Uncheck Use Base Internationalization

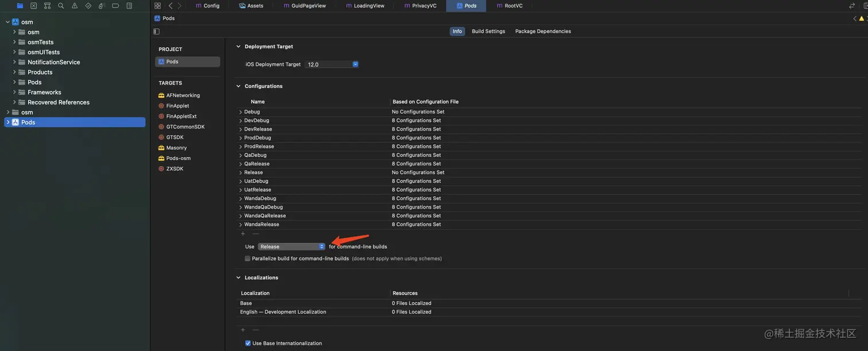(248, 344)
